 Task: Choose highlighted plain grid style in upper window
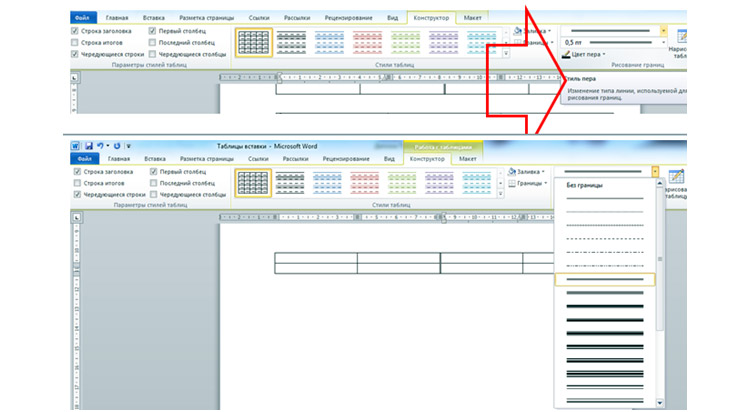click(x=254, y=42)
